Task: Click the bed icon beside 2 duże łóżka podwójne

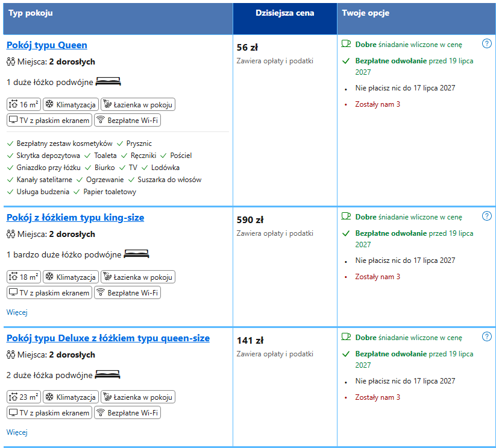Action: tap(107, 374)
